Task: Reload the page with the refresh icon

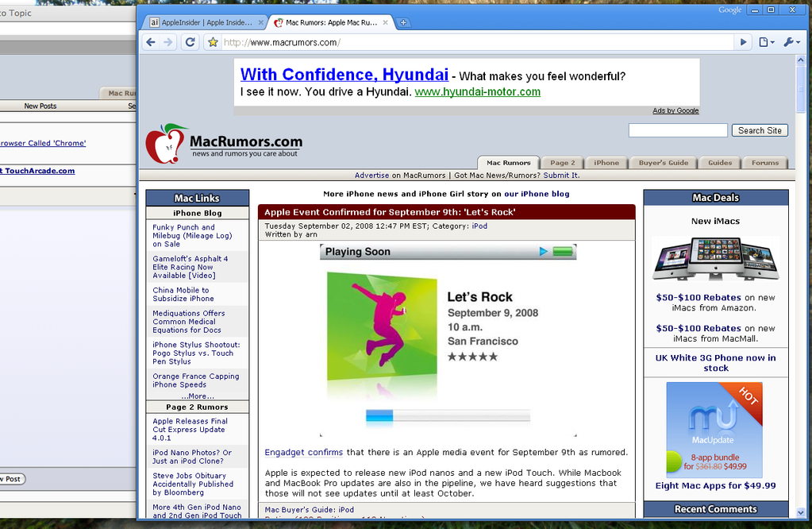Action: (190, 42)
